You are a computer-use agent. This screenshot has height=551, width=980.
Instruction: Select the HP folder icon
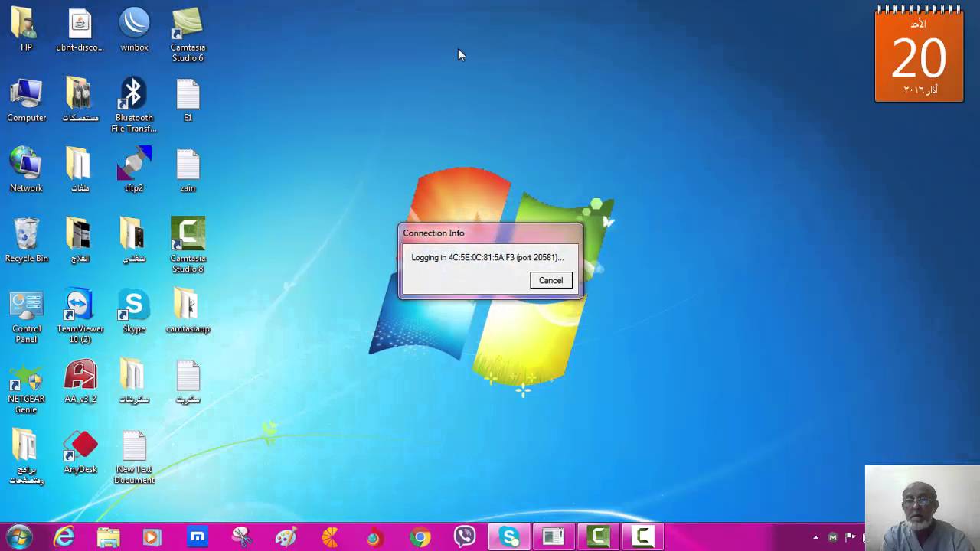pyautogui.click(x=26, y=30)
